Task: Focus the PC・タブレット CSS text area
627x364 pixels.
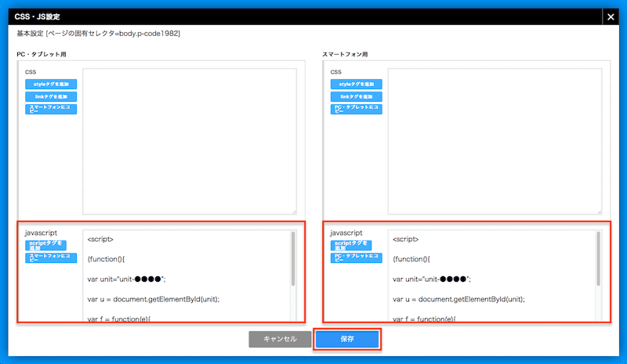Action: coord(190,142)
